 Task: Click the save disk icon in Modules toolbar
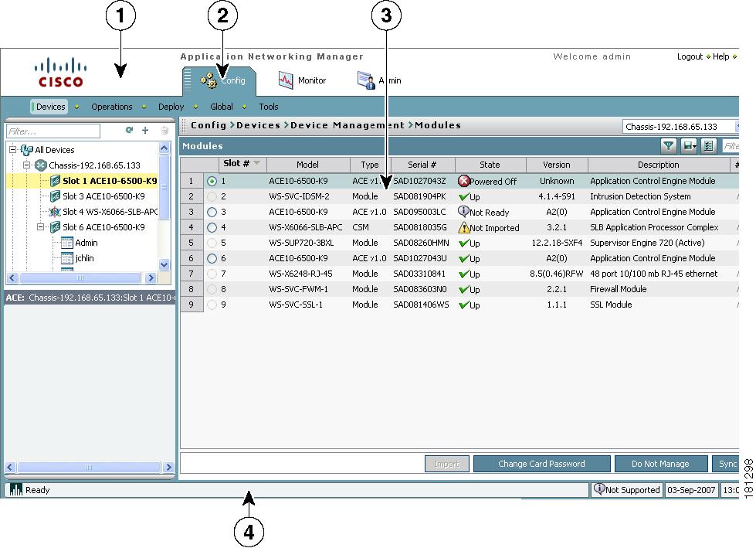pyautogui.click(x=689, y=145)
